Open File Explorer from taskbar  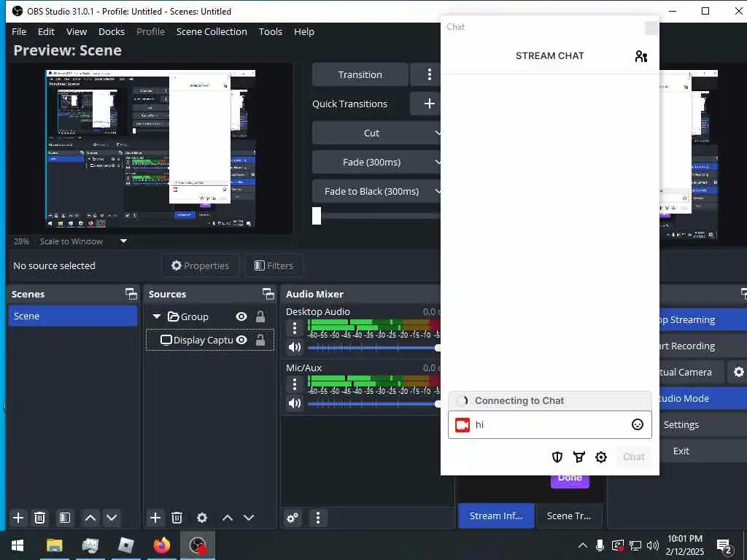54,545
